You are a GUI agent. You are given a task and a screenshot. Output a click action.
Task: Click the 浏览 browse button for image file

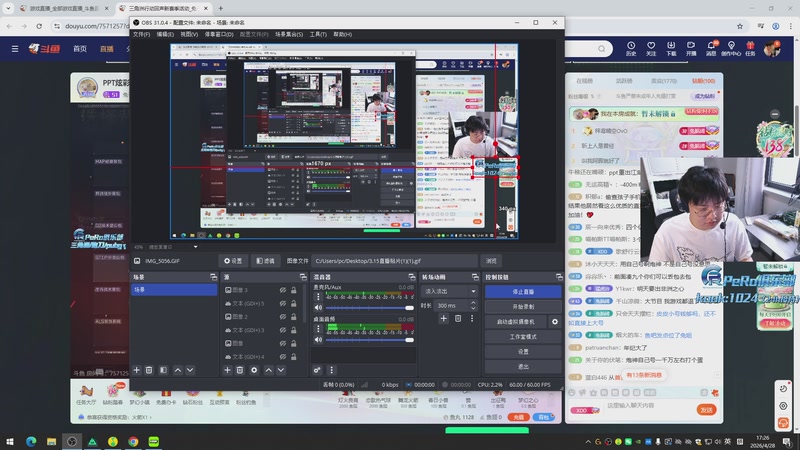pos(491,261)
